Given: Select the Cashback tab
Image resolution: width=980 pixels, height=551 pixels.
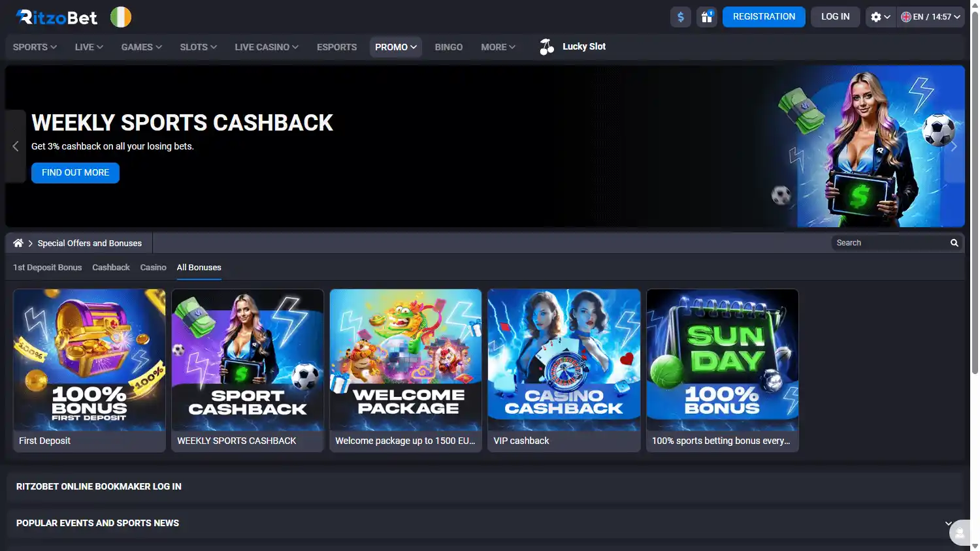Looking at the screenshot, I should 111,268.
